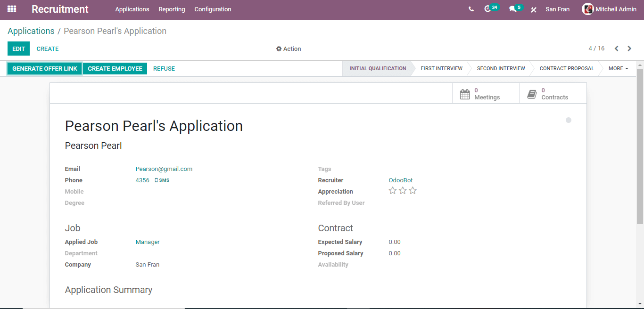Click SMS icon next to phone
This screenshot has width=644, height=309.
(162, 180)
